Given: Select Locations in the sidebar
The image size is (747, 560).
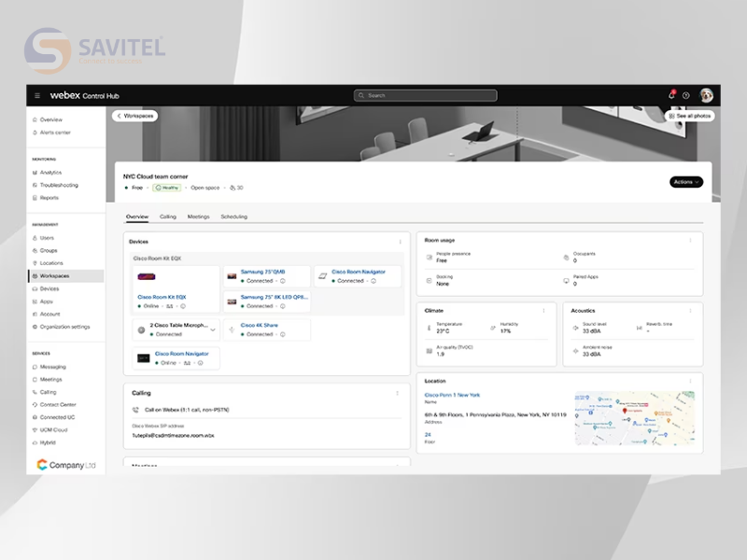Looking at the screenshot, I should (51, 263).
